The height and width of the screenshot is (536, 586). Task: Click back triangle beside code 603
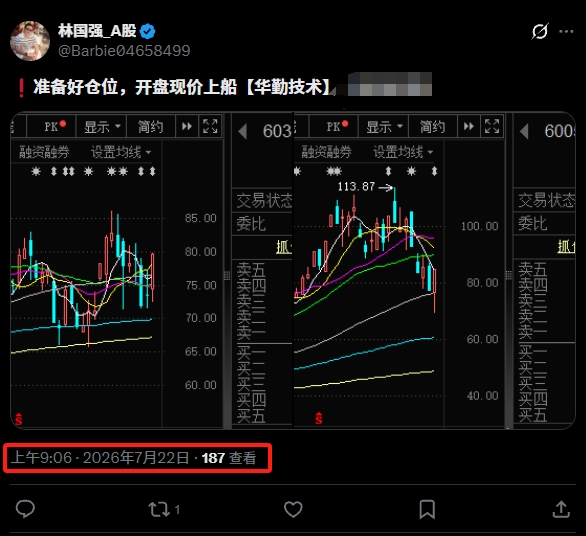243,132
